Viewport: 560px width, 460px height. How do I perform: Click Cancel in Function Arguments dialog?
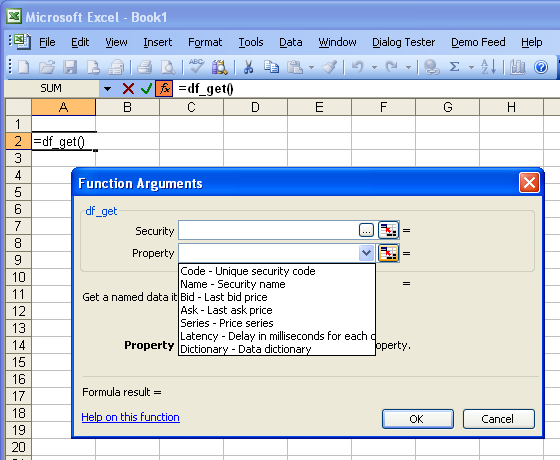point(499,419)
